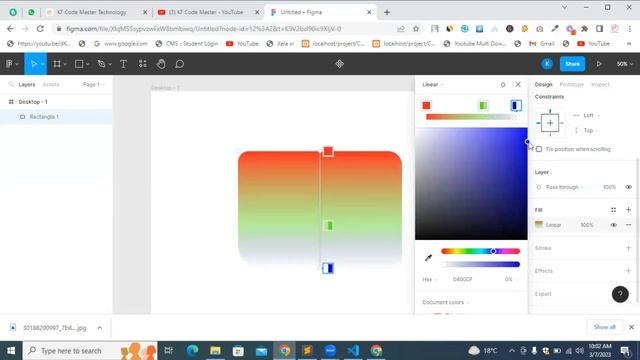Click the hue slider
This screenshot has width=640, height=360.
pos(480,251)
